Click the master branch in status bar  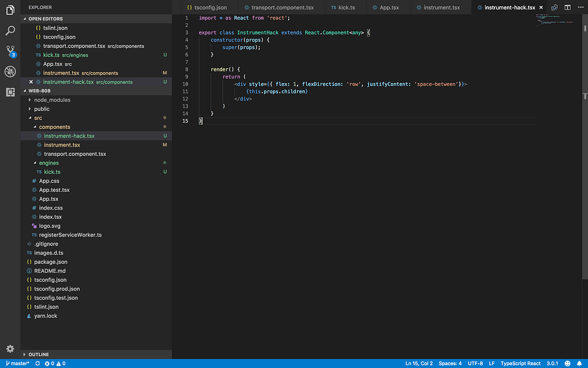click(17, 363)
